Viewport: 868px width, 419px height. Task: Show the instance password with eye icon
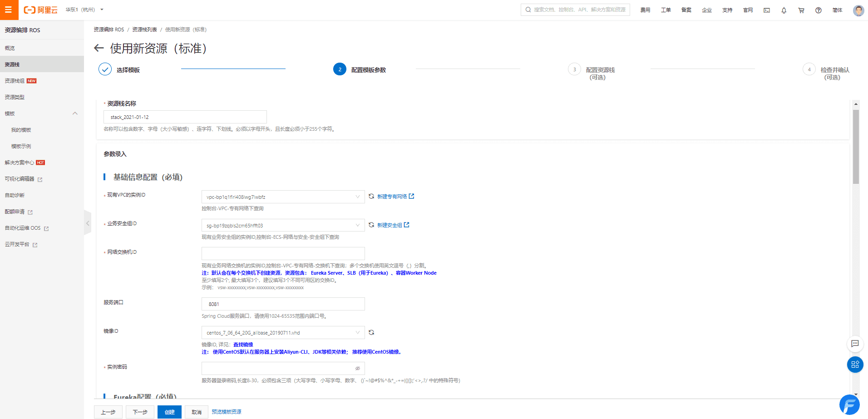358,369
